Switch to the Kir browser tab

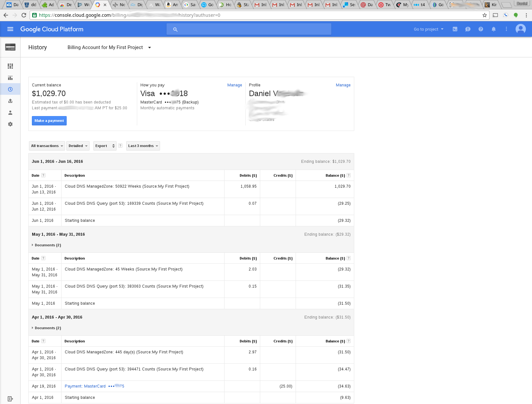[x=491, y=5]
